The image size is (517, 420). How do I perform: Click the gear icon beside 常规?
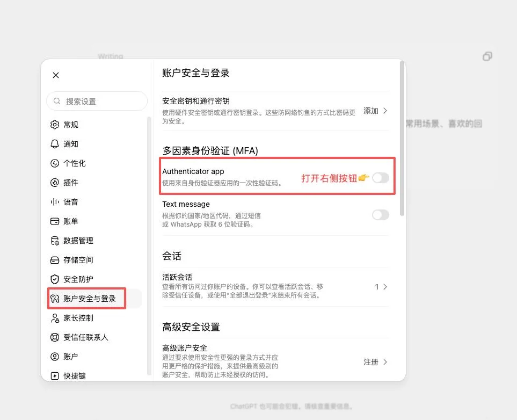click(x=55, y=125)
